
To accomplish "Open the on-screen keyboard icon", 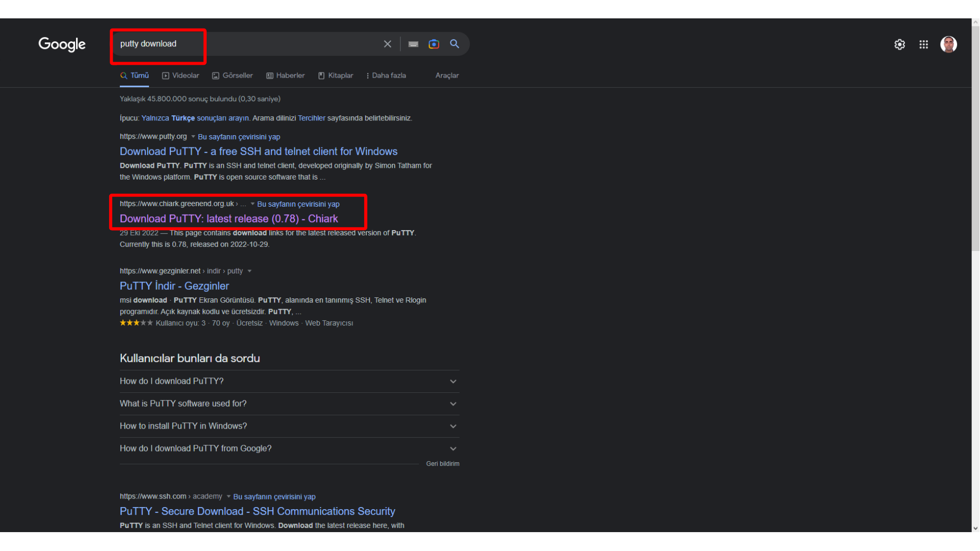I will coord(413,44).
